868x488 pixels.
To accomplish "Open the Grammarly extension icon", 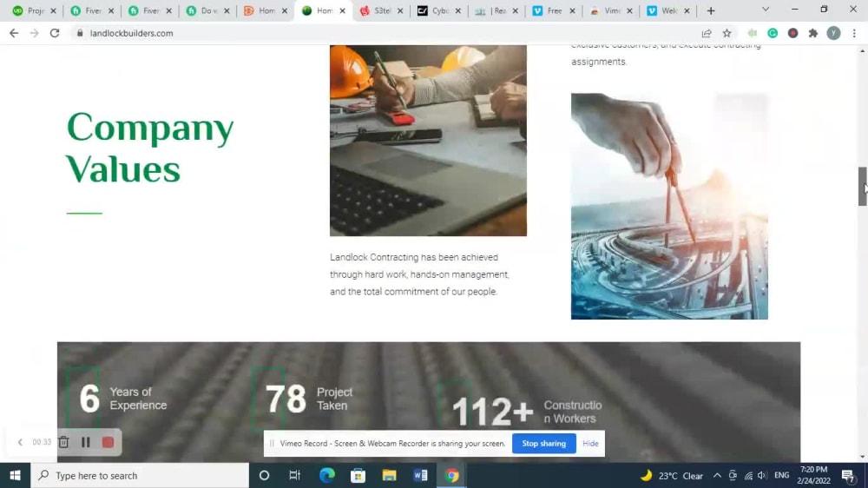I will coord(773,33).
